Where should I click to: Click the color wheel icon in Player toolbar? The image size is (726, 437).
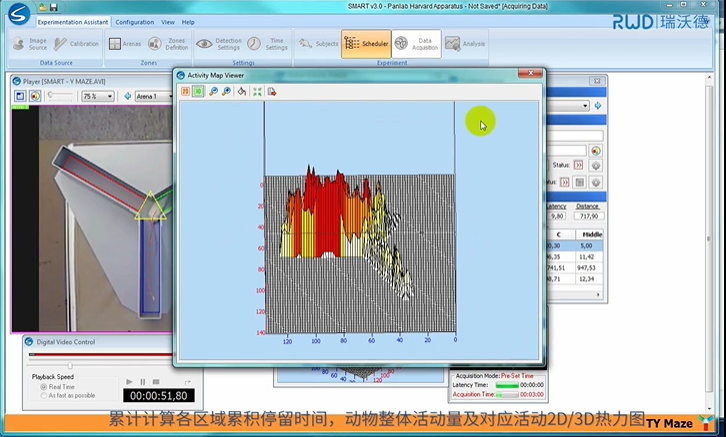click(x=35, y=96)
